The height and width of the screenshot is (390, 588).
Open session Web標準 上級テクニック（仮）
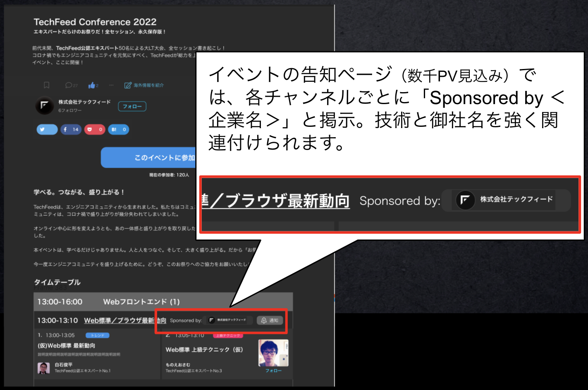[204, 350]
